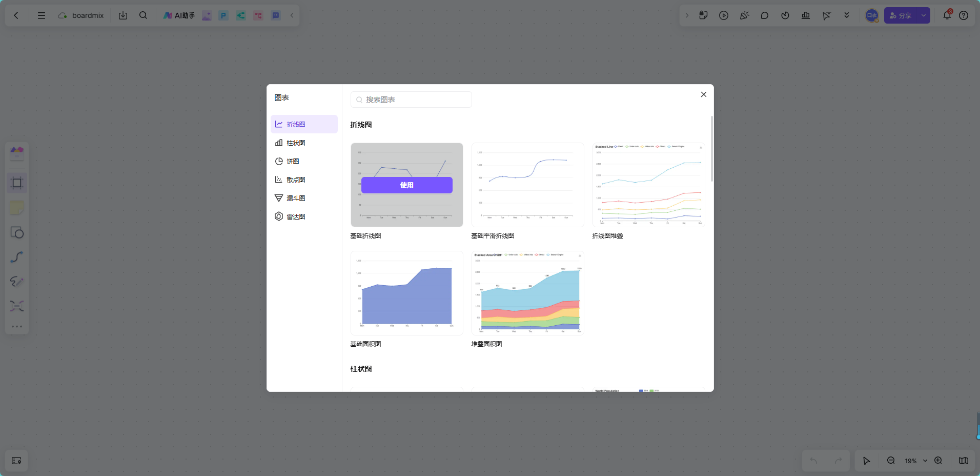Open the bottom-left minimap panel icon
Viewport: 980px width, 476px height.
tap(16, 461)
